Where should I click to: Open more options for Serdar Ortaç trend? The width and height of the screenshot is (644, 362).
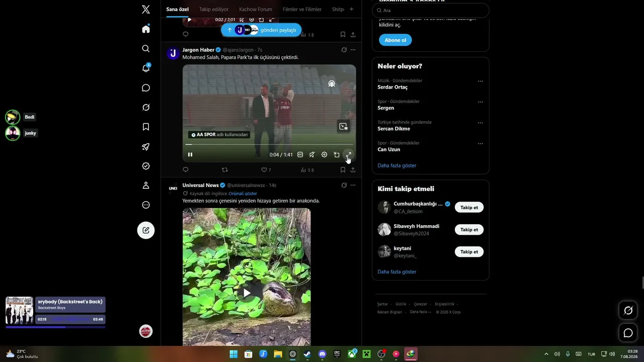[480, 81]
